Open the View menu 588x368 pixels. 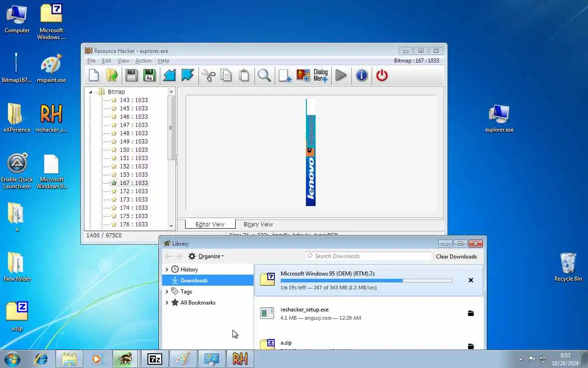(123, 61)
